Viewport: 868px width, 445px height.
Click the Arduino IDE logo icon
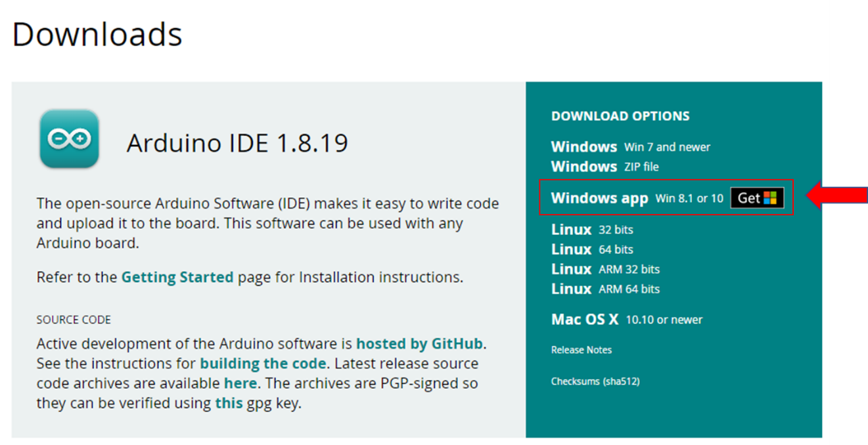69,138
